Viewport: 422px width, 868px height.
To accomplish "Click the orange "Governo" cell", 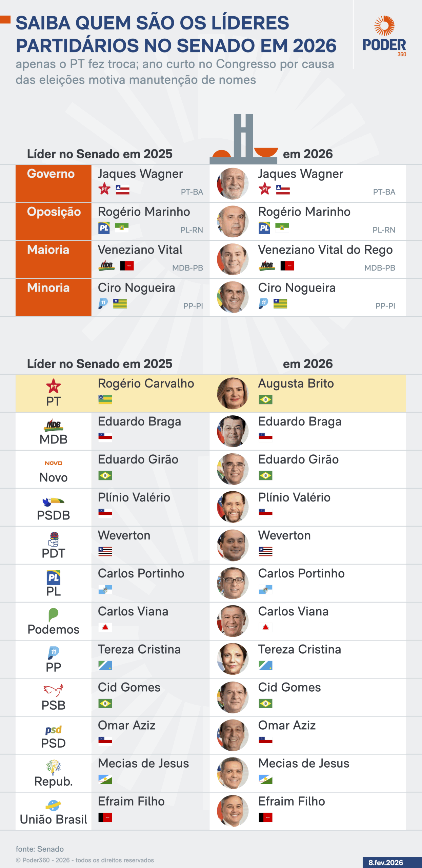I will coord(54,183).
